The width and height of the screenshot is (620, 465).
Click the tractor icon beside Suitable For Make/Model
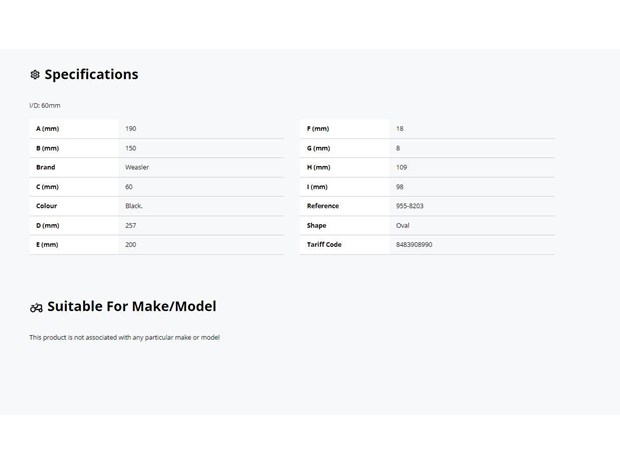pos(36,307)
